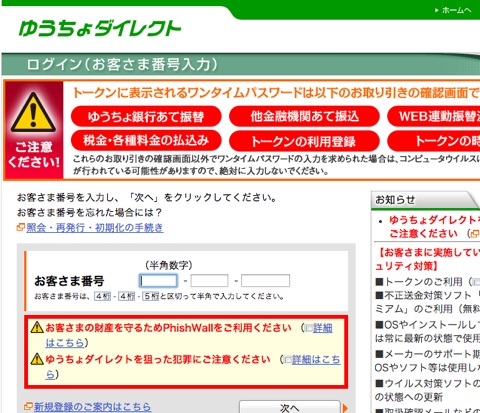Click the お知らせ panel header
Viewport: 480px width, 413px height.
(425, 200)
